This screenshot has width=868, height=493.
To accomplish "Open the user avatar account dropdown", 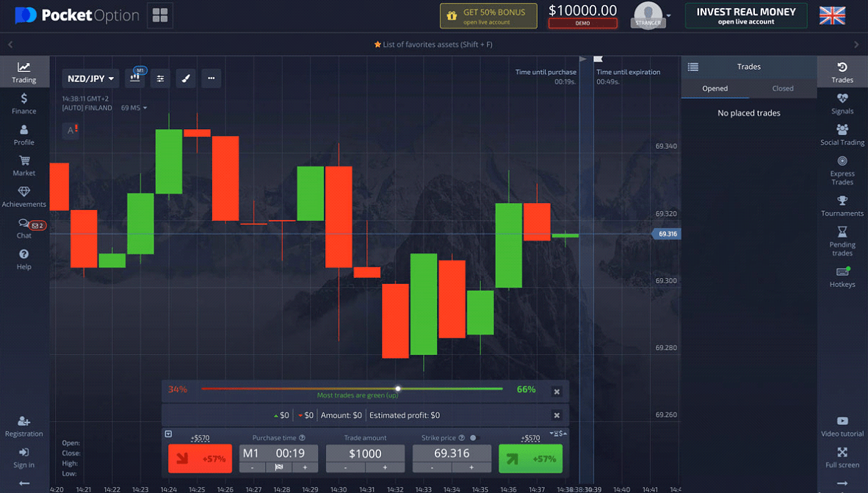I will [651, 15].
